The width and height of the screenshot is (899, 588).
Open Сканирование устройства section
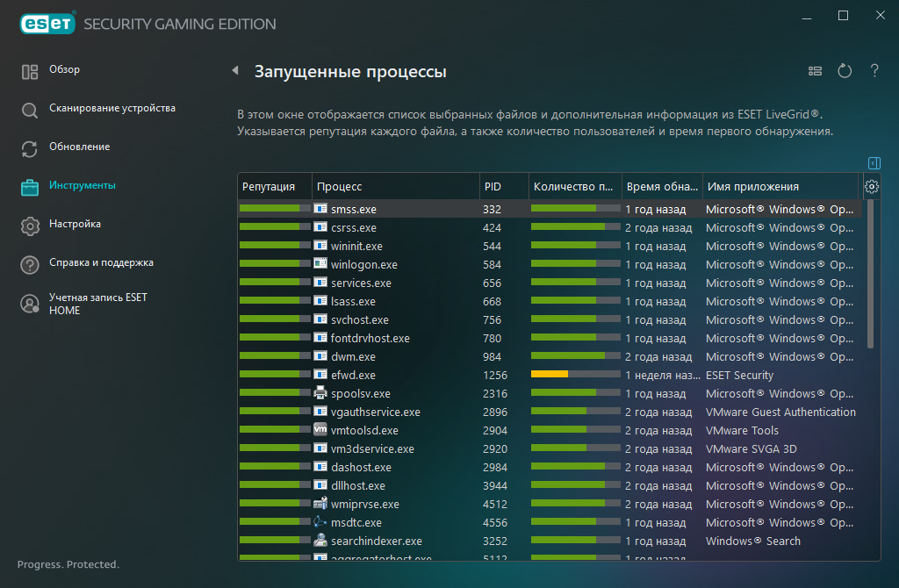point(111,108)
